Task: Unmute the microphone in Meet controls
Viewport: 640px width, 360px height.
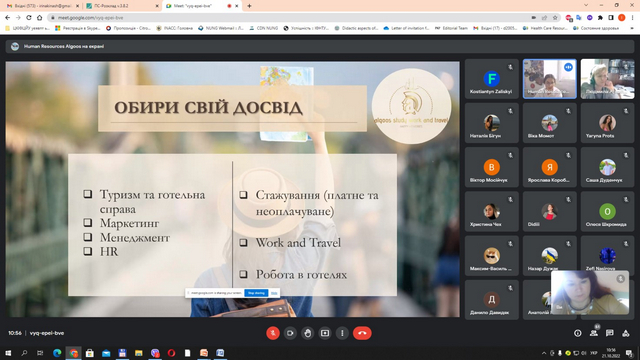Action: click(x=273, y=333)
